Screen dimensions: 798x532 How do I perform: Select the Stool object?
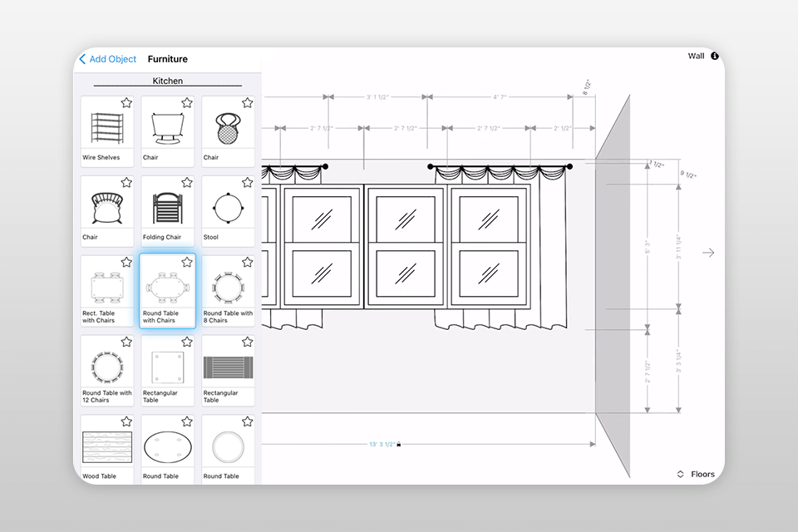pos(228,211)
